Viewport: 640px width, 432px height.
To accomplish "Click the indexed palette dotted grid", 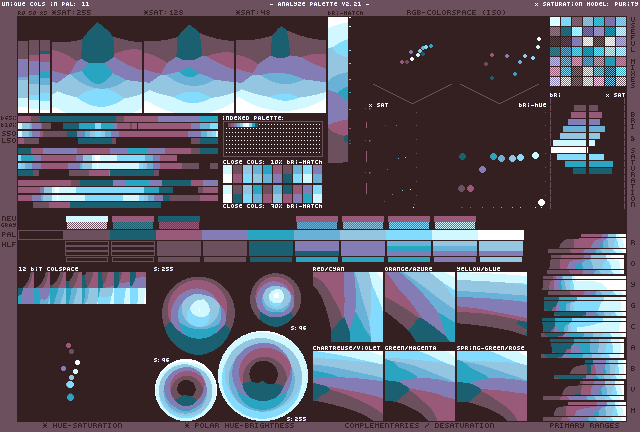I will click(x=273, y=139).
